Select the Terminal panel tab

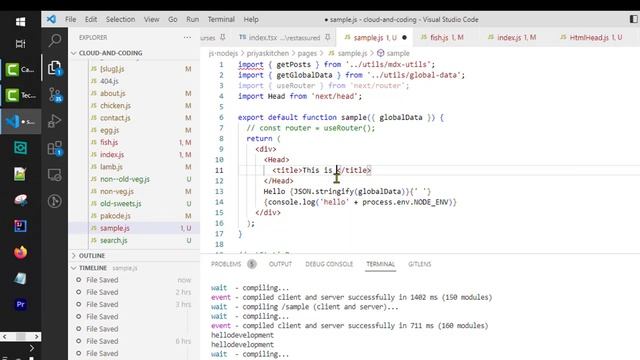click(380, 264)
